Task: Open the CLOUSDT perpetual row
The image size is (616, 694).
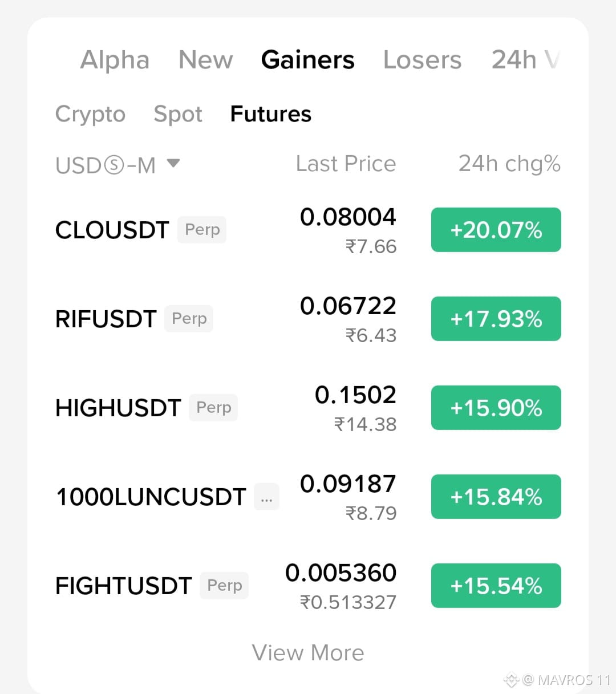Action: [x=308, y=230]
